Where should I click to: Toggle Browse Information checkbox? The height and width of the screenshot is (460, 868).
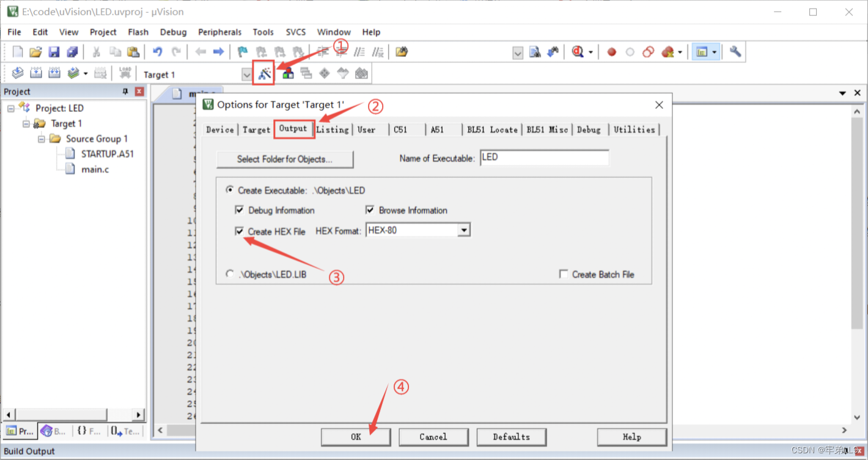[370, 210]
